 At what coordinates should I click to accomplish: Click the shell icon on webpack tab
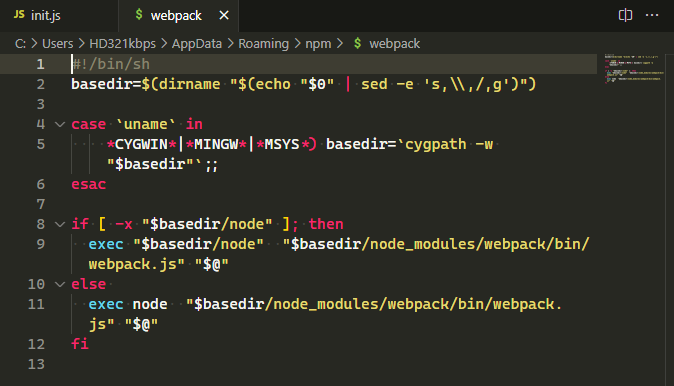139,15
